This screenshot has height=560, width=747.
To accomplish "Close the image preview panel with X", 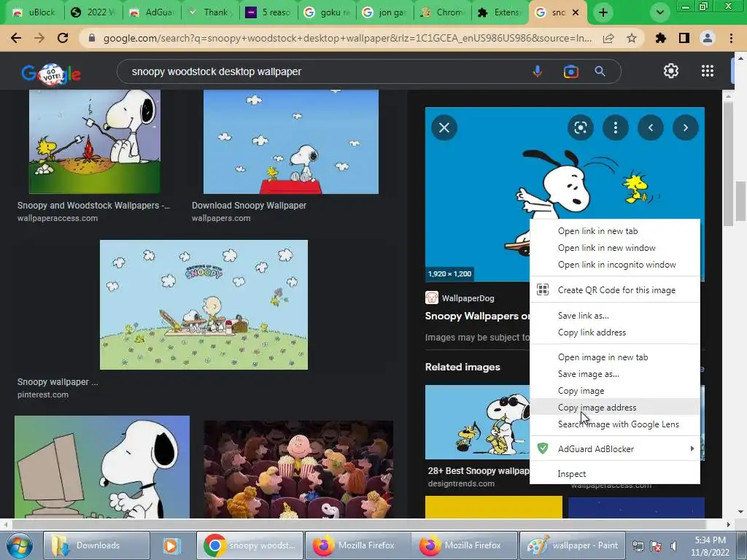I will [x=444, y=128].
